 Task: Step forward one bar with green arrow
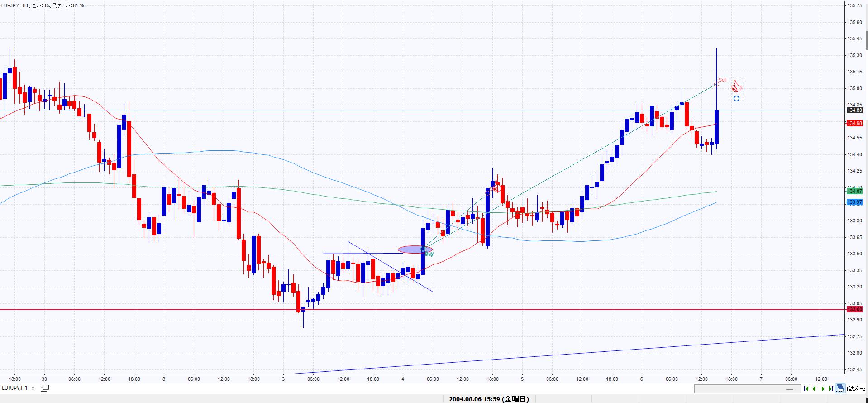coord(823,389)
